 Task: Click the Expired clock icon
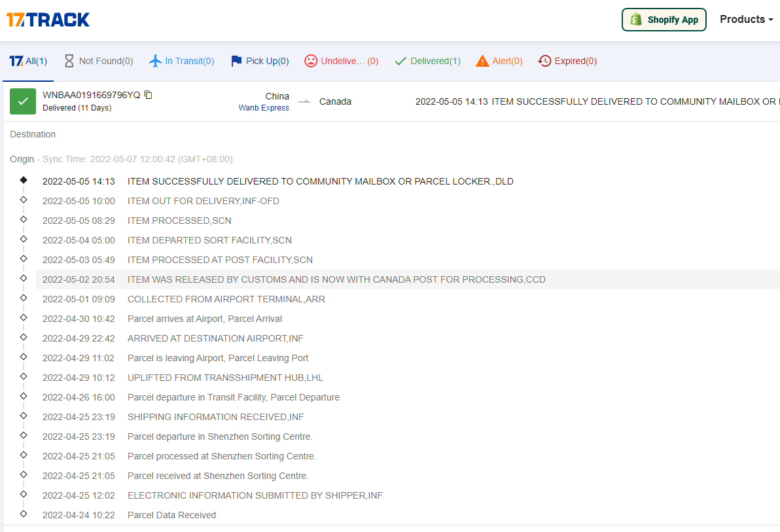[544, 61]
